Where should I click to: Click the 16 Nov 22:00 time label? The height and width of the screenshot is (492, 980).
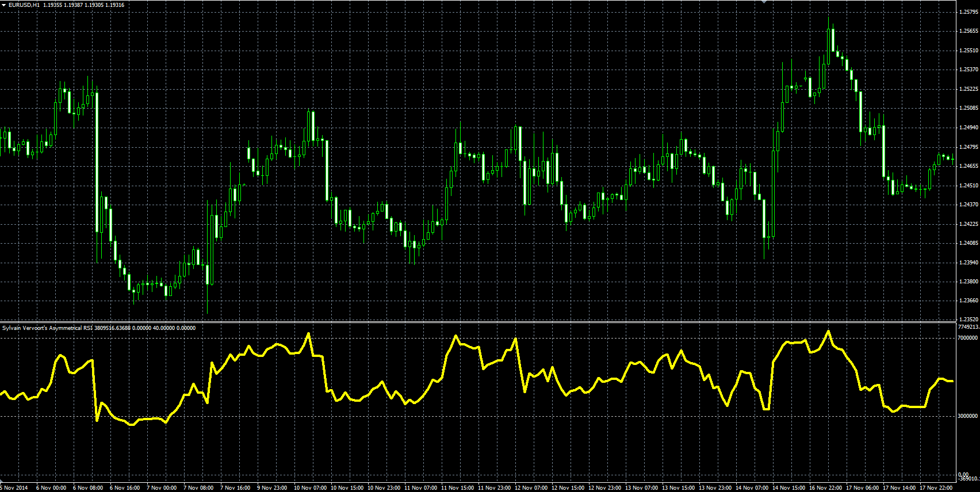826,488
